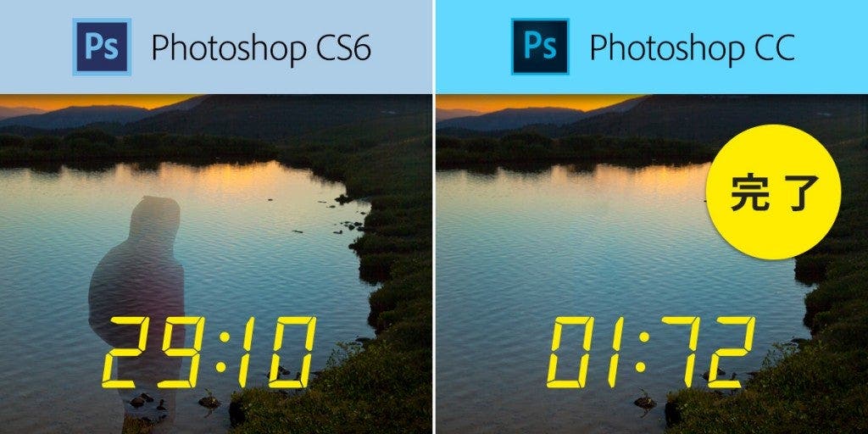This screenshot has height=434, width=868.
Task: Click the Photoshop CC Ps icon
Action: (x=540, y=47)
